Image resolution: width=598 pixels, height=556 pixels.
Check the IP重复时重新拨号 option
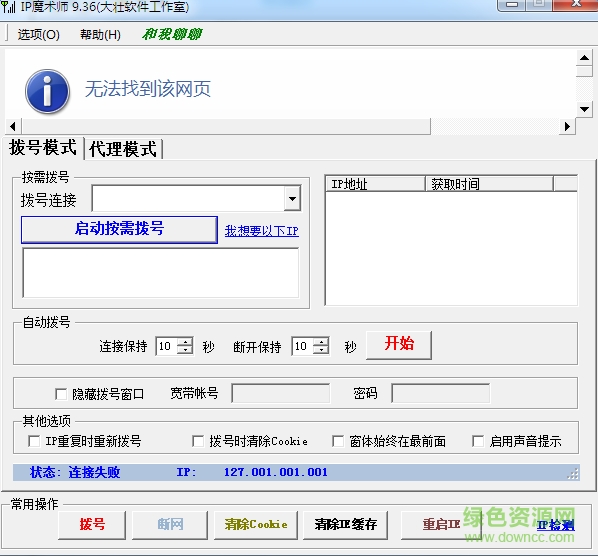[34, 441]
